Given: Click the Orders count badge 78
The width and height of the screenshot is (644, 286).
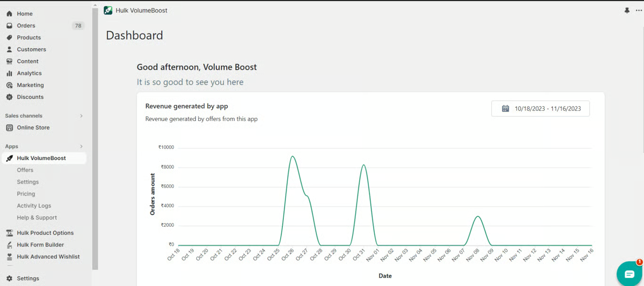Looking at the screenshot, I should 78,25.
